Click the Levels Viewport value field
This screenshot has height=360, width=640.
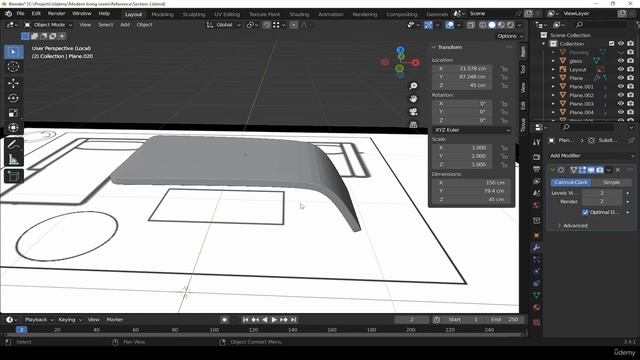tap(602, 193)
